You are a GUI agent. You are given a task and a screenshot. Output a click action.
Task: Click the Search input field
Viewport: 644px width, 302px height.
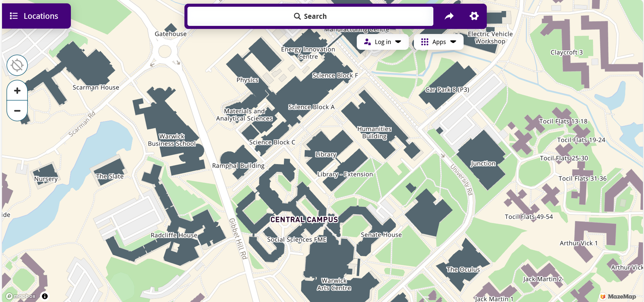tap(310, 16)
